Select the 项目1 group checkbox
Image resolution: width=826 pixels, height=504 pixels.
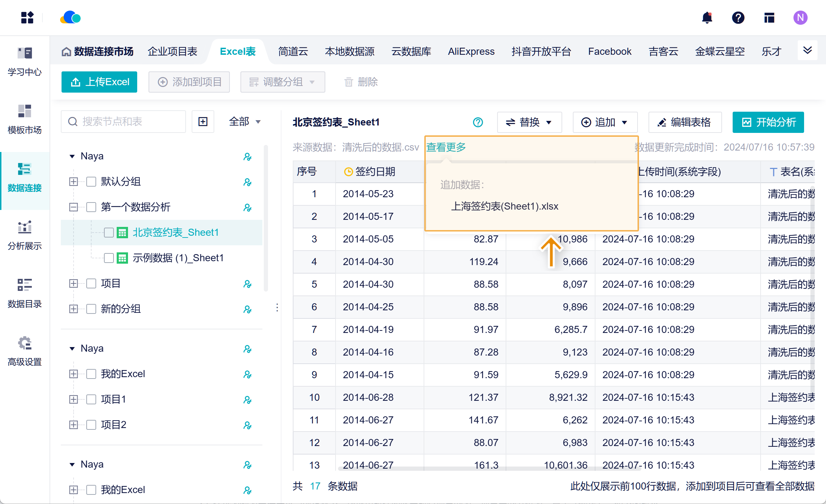tap(91, 399)
